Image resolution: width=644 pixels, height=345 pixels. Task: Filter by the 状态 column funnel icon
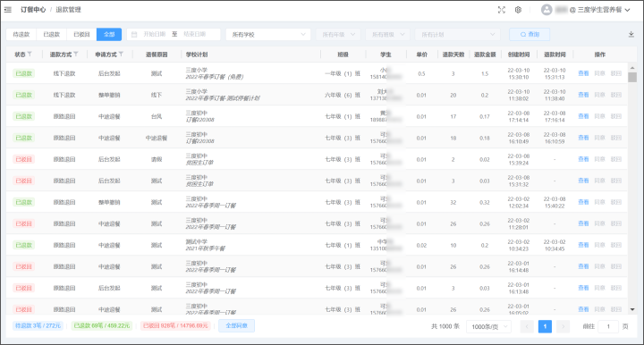point(30,55)
